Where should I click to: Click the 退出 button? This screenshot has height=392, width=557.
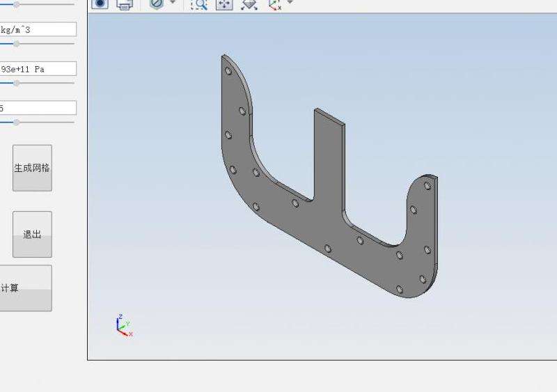(x=32, y=234)
